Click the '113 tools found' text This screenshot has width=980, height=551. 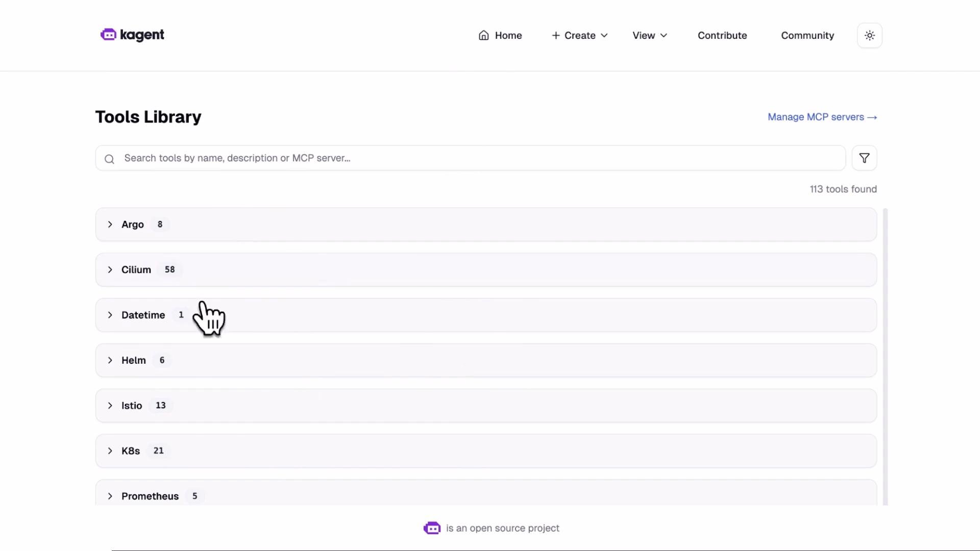pyautogui.click(x=843, y=189)
